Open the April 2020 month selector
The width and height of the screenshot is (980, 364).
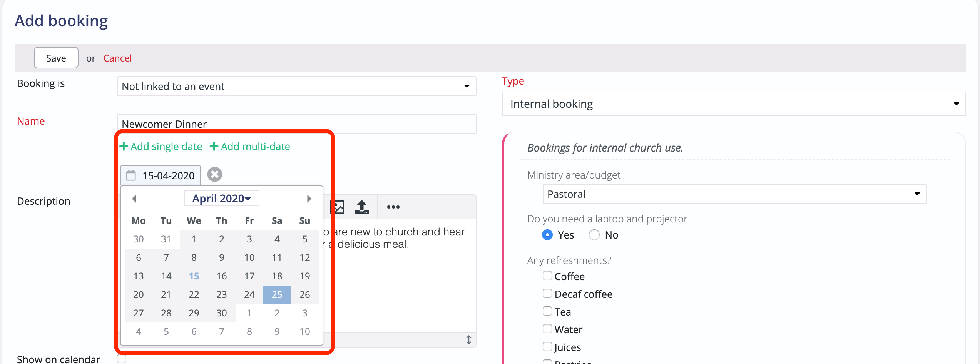(x=221, y=198)
